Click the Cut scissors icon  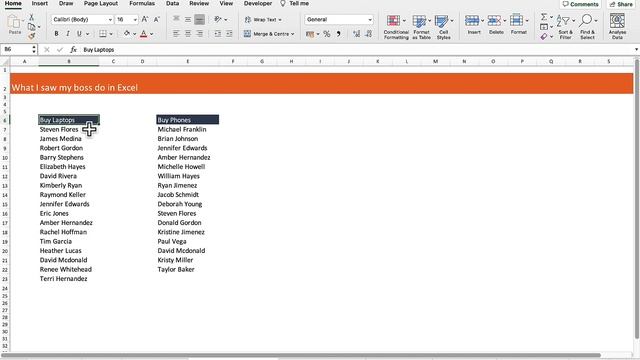pyautogui.click(x=31, y=17)
